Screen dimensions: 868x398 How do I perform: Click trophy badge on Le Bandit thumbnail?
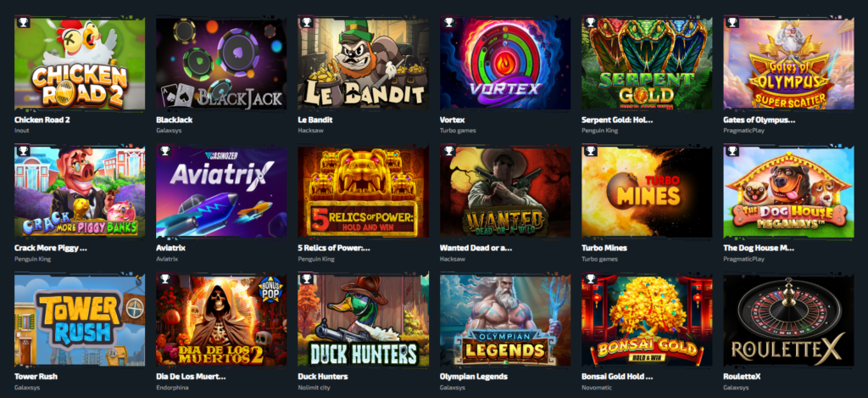[307, 23]
